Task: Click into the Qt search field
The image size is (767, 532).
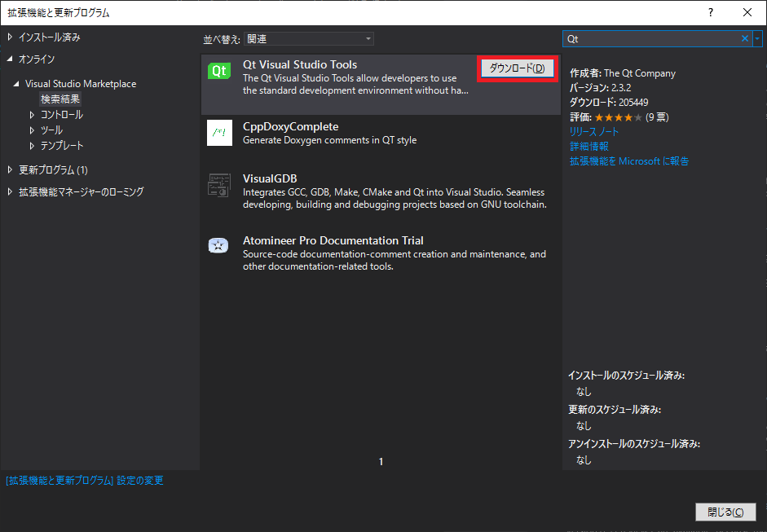Action: tap(652, 38)
